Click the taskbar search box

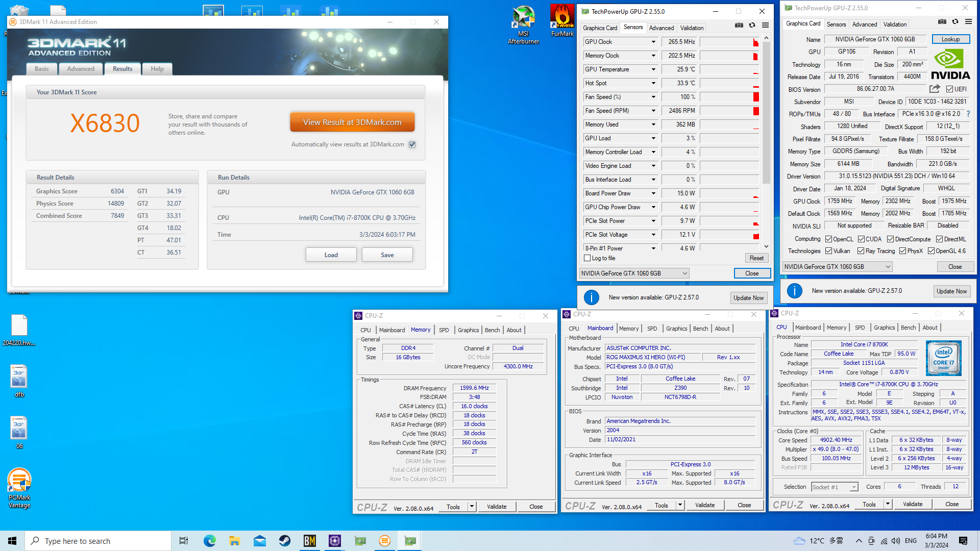(x=98, y=541)
